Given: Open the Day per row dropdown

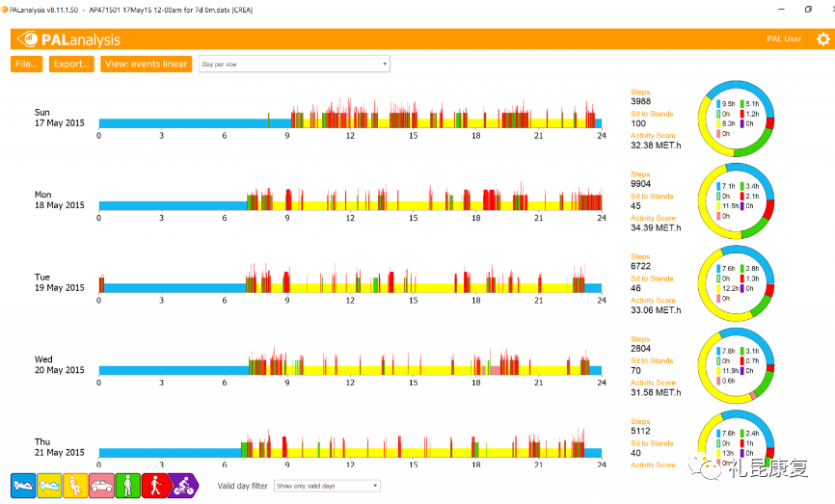Looking at the screenshot, I should point(294,64).
